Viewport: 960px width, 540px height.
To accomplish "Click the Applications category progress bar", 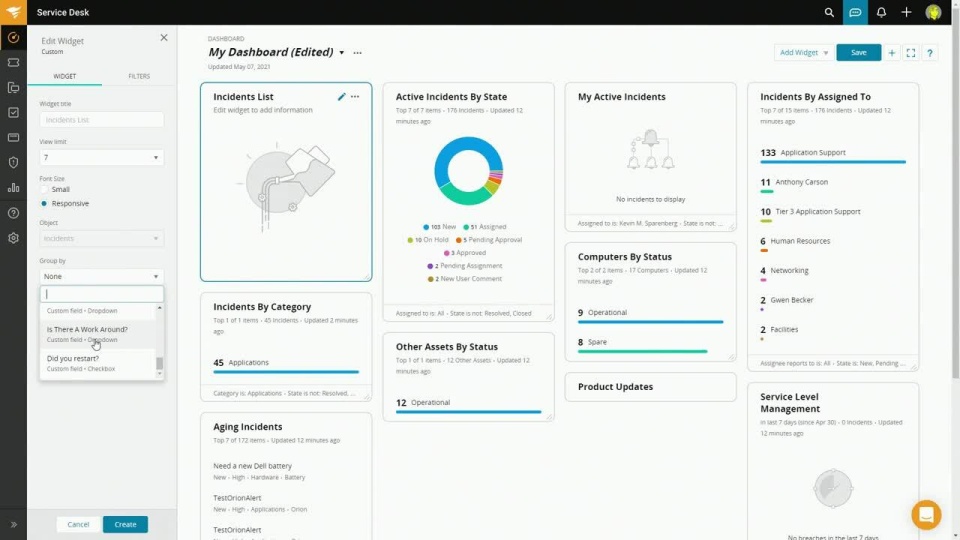I will 286,372.
